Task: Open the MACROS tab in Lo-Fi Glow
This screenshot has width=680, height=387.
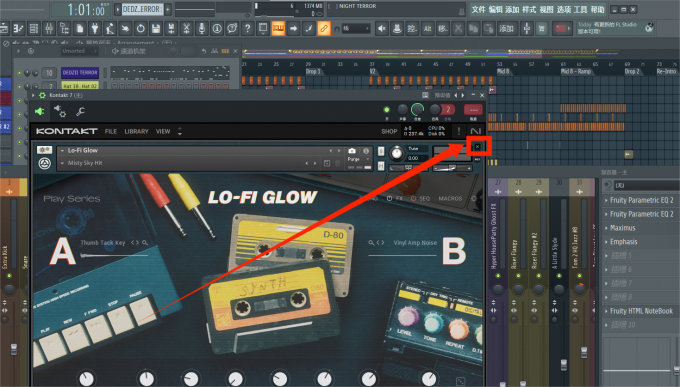Action: tap(450, 198)
